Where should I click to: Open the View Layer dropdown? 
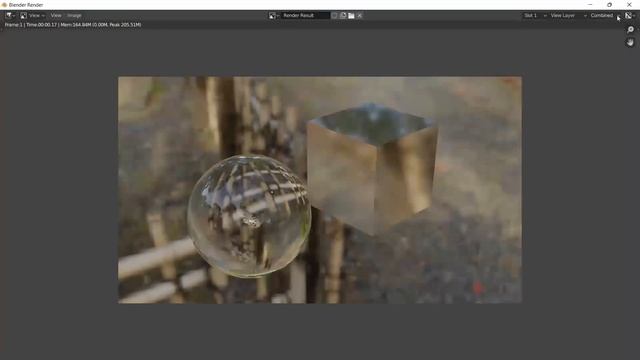[x=568, y=16]
